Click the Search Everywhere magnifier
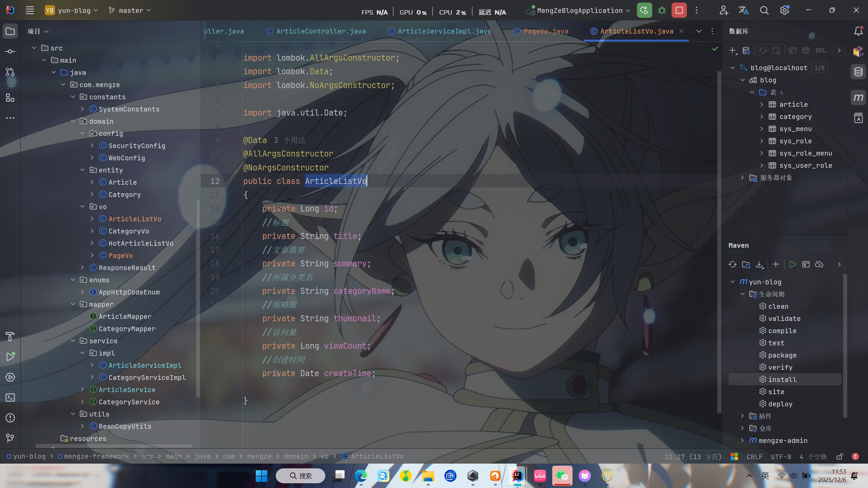The image size is (868, 488). click(x=764, y=11)
